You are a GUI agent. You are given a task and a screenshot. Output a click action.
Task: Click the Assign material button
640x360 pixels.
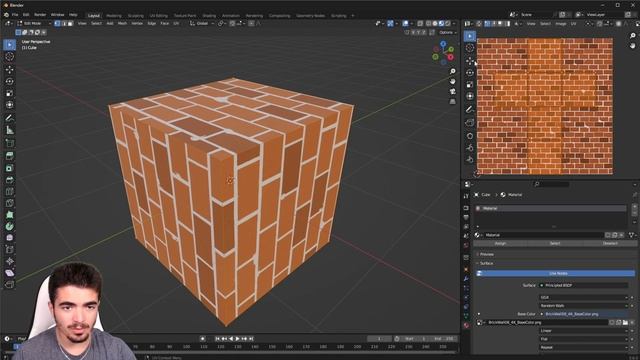pyautogui.click(x=500, y=244)
